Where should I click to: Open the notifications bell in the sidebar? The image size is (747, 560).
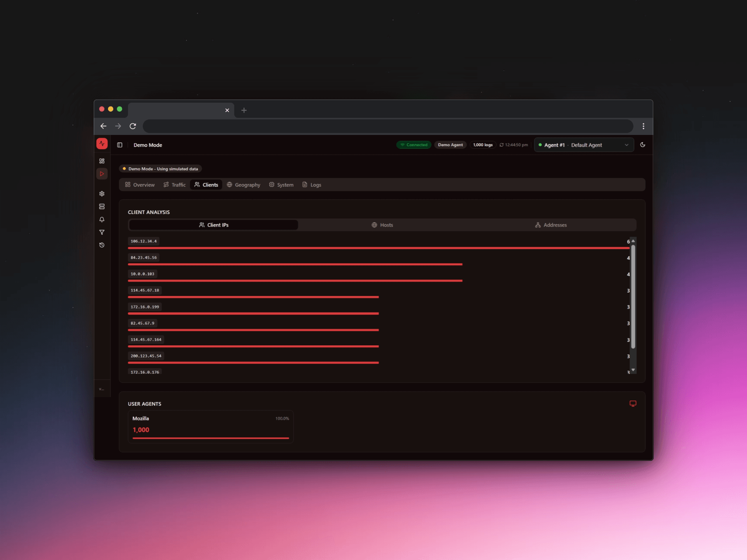(x=102, y=219)
